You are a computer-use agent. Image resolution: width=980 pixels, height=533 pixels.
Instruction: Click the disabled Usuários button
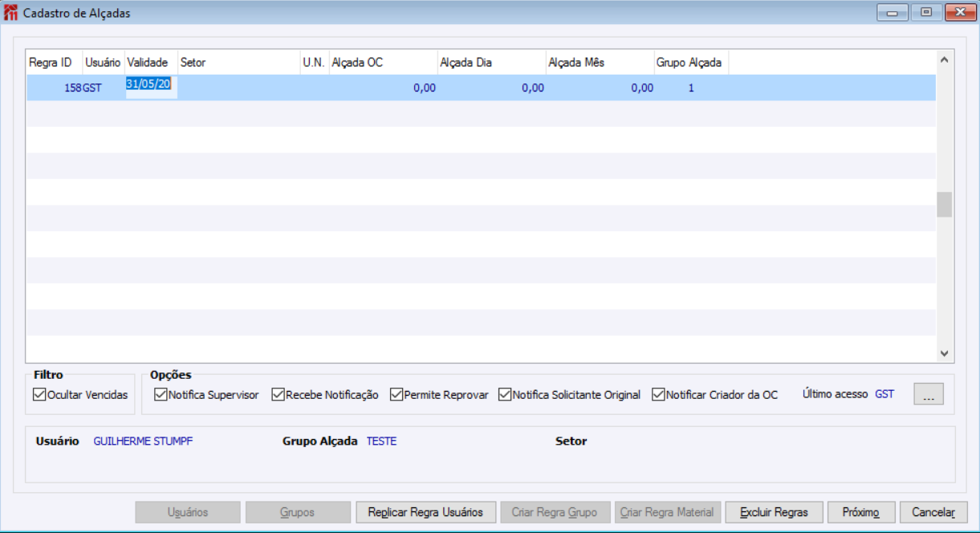tap(188, 512)
